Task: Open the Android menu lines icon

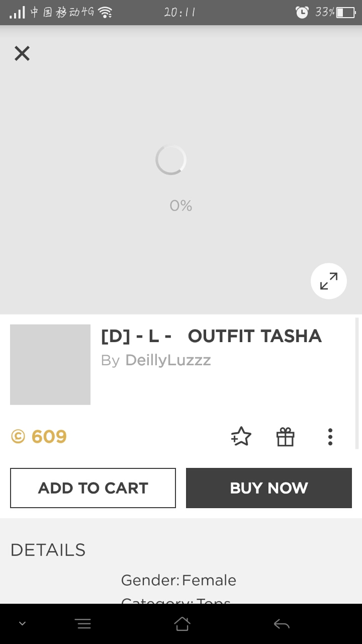Action: pyautogui.click(x=83, y=624)
